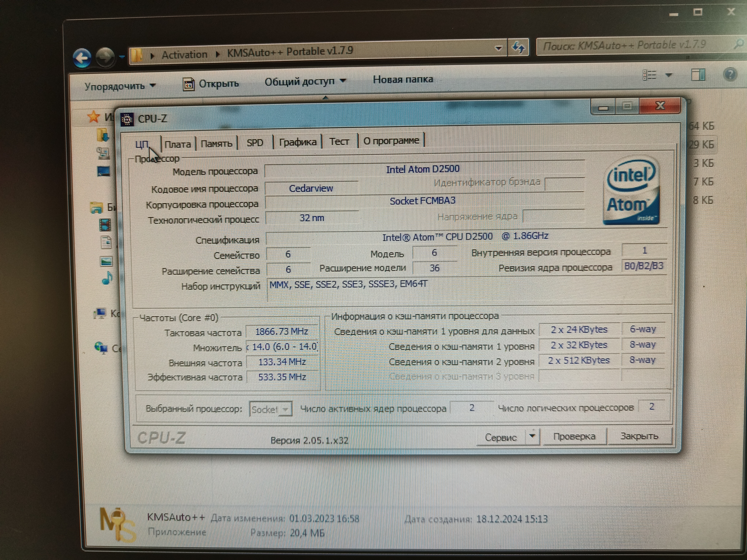The width and height of the screenshot is (747, 560).
Task: Click the Music note icon in sidebar
Action: (107, 279)
